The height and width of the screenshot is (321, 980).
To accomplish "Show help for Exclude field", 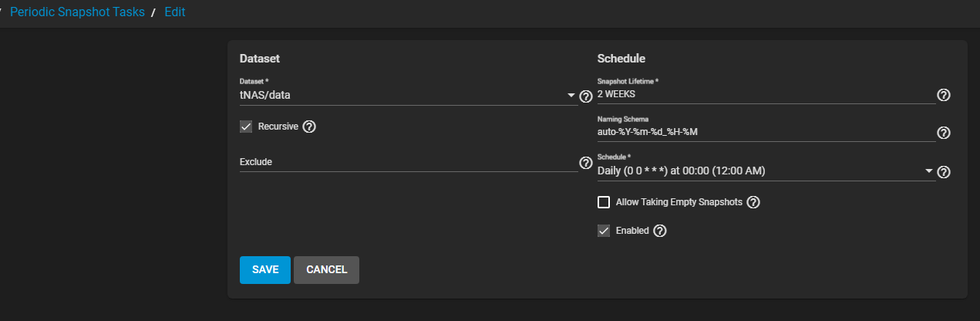I will pyautogui.click(x=585, y=163).
